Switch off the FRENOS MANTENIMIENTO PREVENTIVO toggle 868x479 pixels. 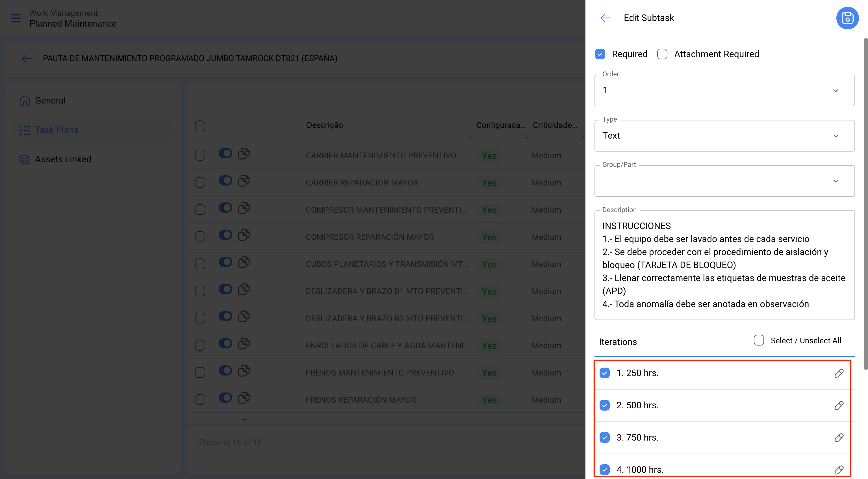225,371
